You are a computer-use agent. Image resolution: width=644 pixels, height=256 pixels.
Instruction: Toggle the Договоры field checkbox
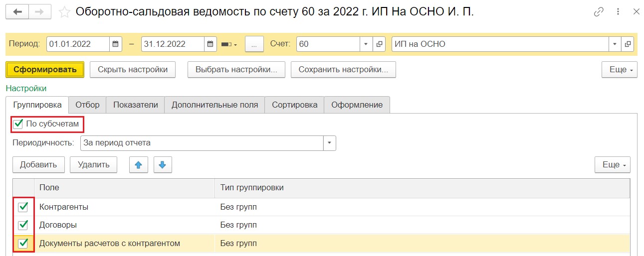click(23, 225)
